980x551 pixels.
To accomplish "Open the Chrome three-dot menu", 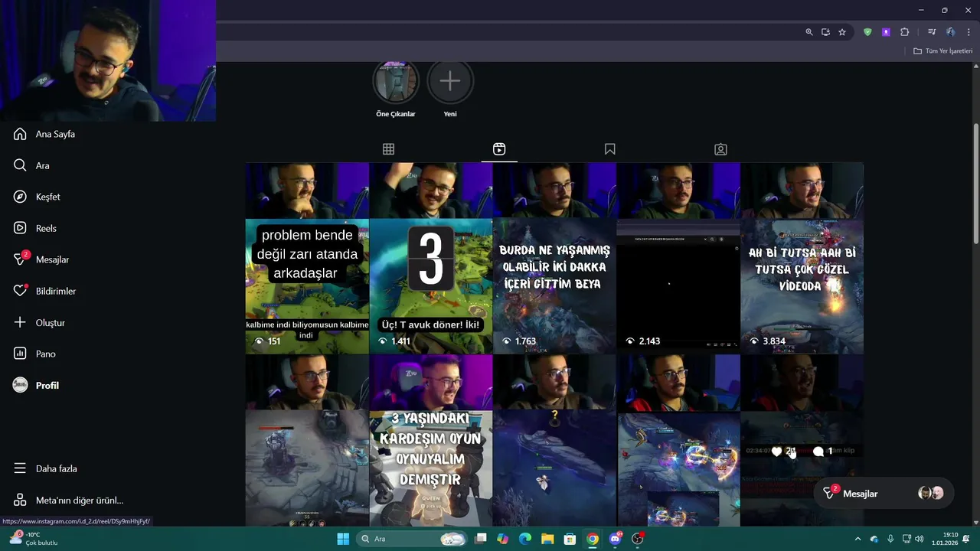I will click(969, 32).
